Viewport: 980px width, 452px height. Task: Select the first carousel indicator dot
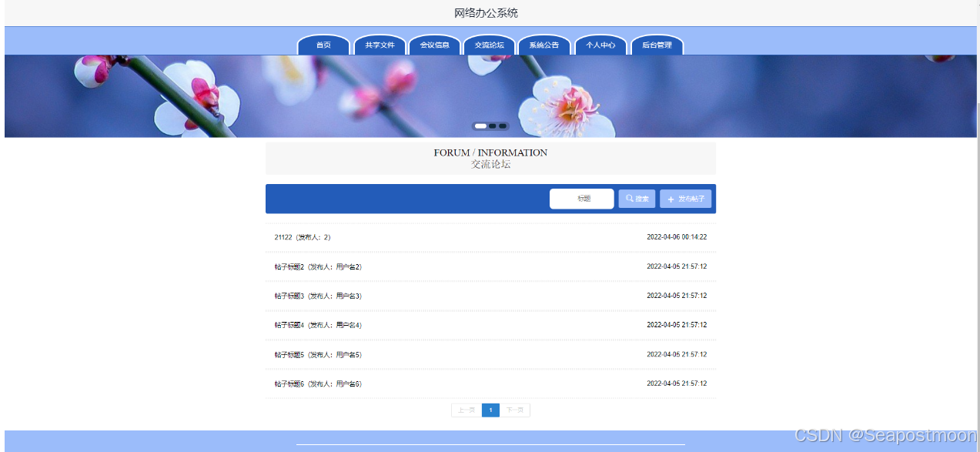point(480,126)
